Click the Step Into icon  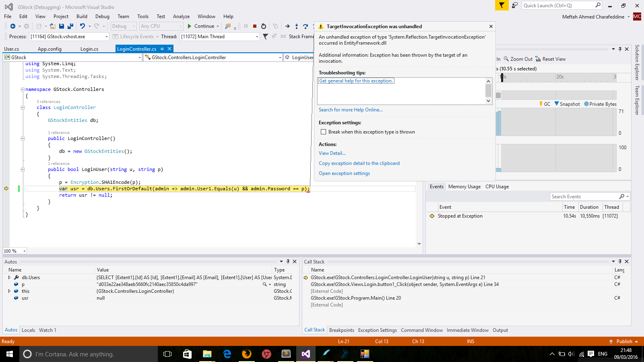click(x=297, y=26)
